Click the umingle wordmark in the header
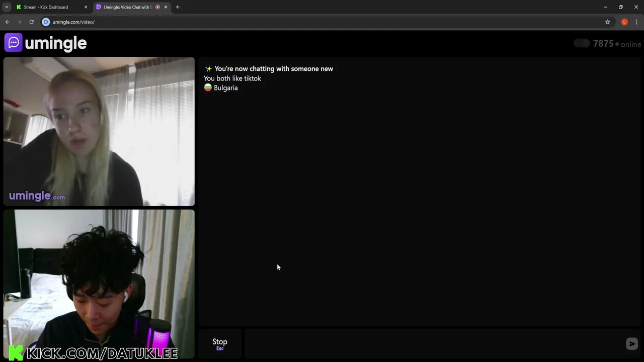The image size is (644, 362). pos(55,43)
